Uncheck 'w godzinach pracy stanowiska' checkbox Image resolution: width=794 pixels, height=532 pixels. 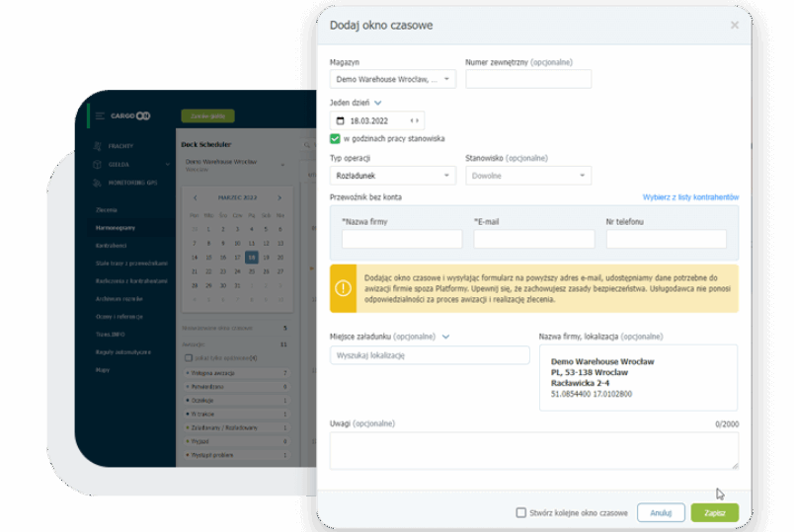pyautogui.click(x=336, y=139)
